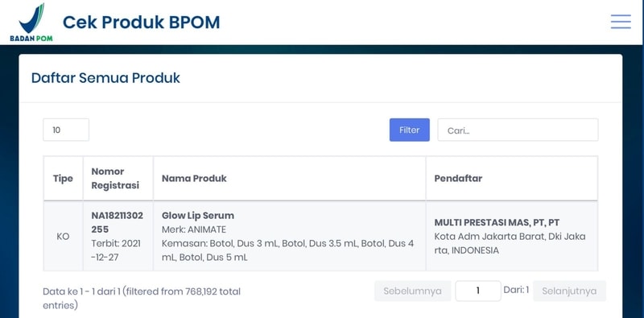644x318 pixels.
Task: Click MULTI PRESTASI MAS registrant name
Action: point(497,223)
